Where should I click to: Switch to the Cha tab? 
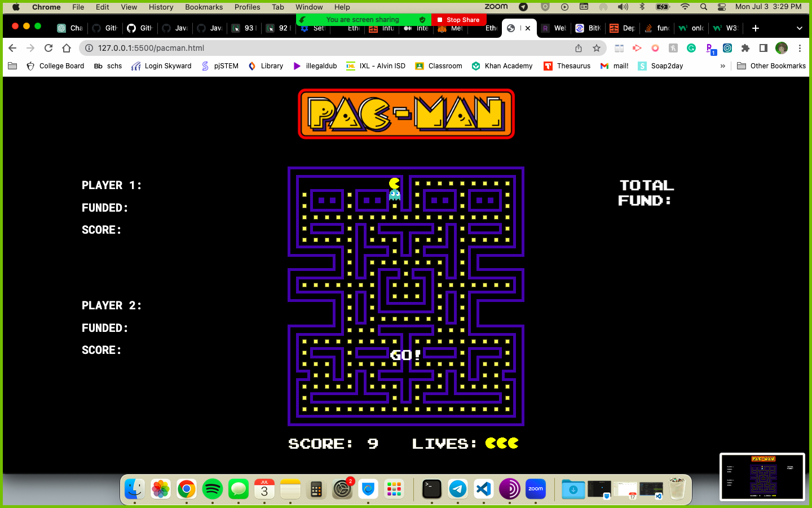pos(70,28)
